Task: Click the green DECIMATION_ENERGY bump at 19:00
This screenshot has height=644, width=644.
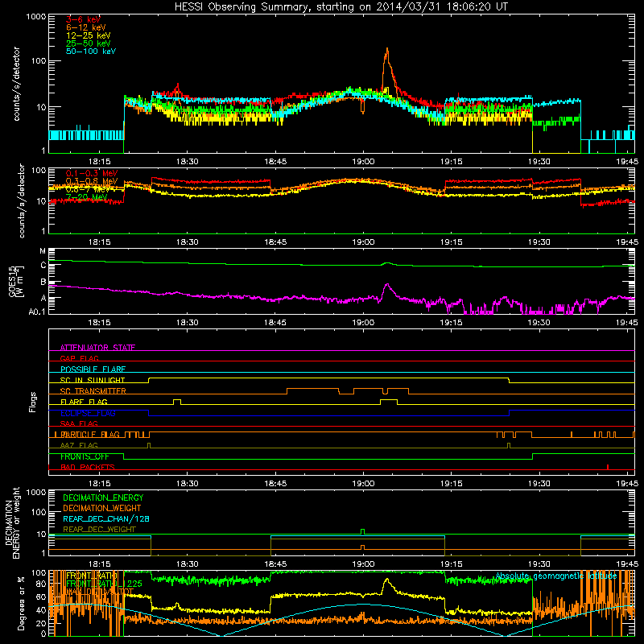Action: point(362,531)
